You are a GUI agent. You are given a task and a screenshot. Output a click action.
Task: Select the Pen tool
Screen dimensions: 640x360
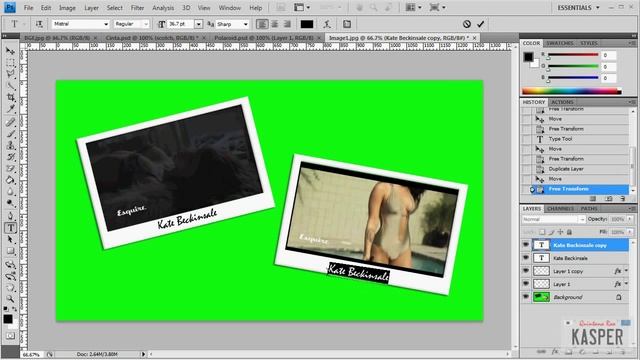[10, 216]
